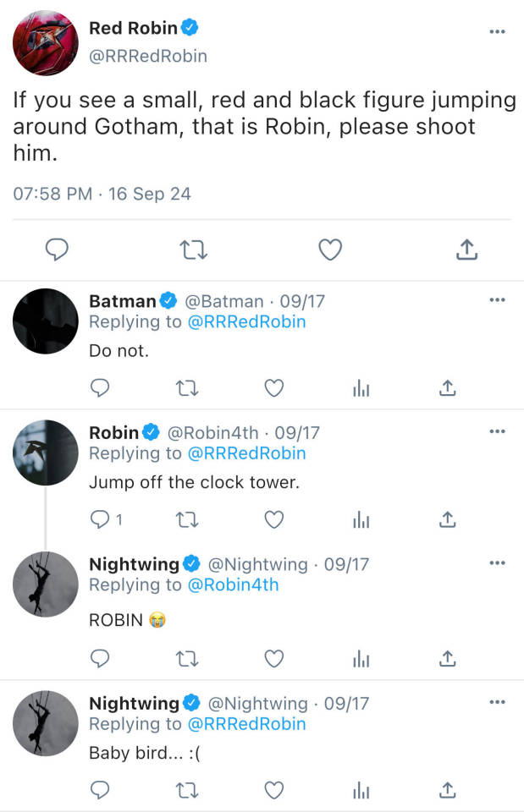
Task: Like Nightwing's 'Baby bird...' reply
Action: [x=273, y=789]
